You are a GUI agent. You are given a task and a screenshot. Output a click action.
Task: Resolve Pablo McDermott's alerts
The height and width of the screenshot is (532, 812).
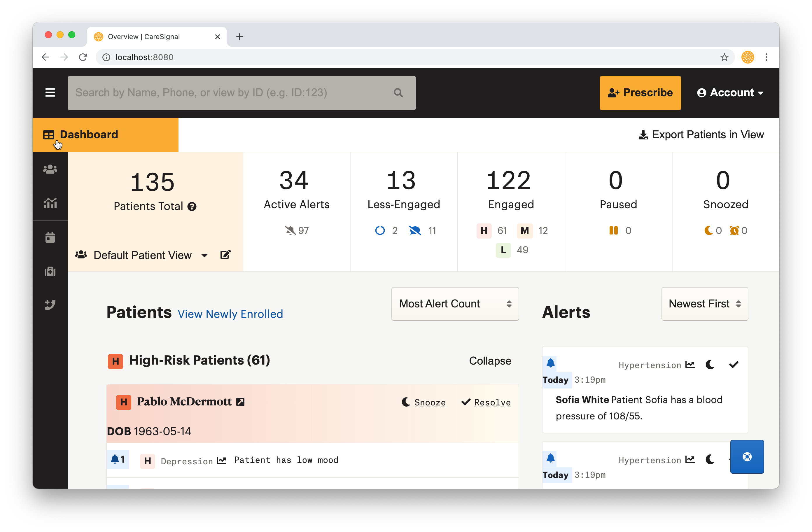486,402
